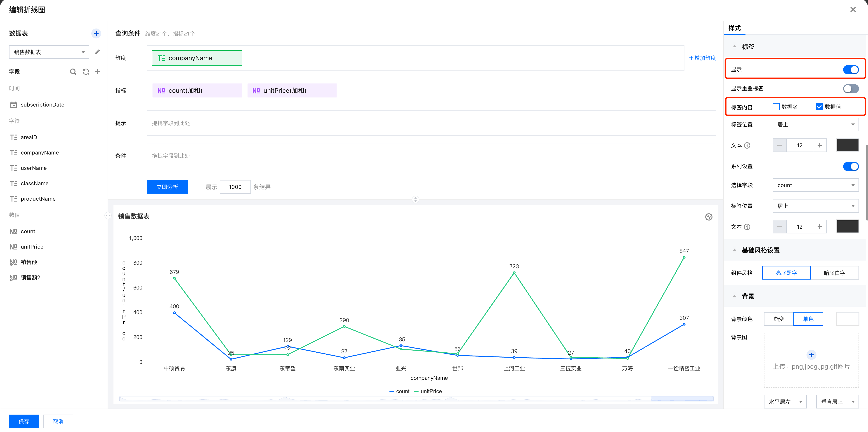Select the 暗底白字 component style
Screen dimensions: 868x432
click(x=834, y=273)
